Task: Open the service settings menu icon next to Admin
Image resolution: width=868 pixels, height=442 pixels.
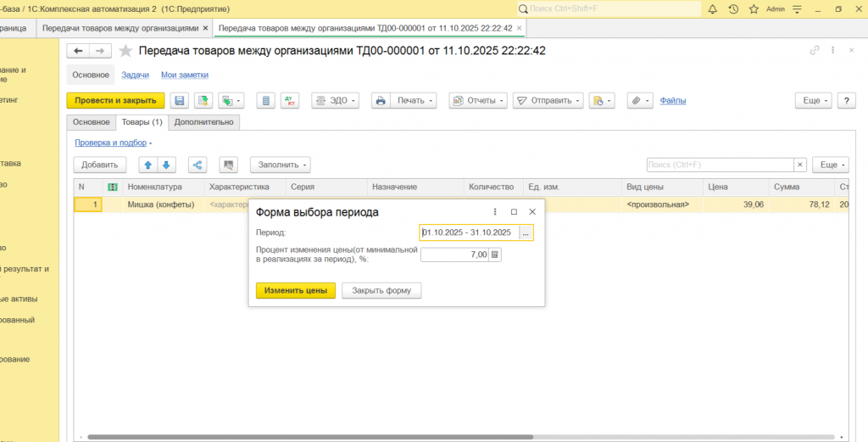Action: click(797, 8)
